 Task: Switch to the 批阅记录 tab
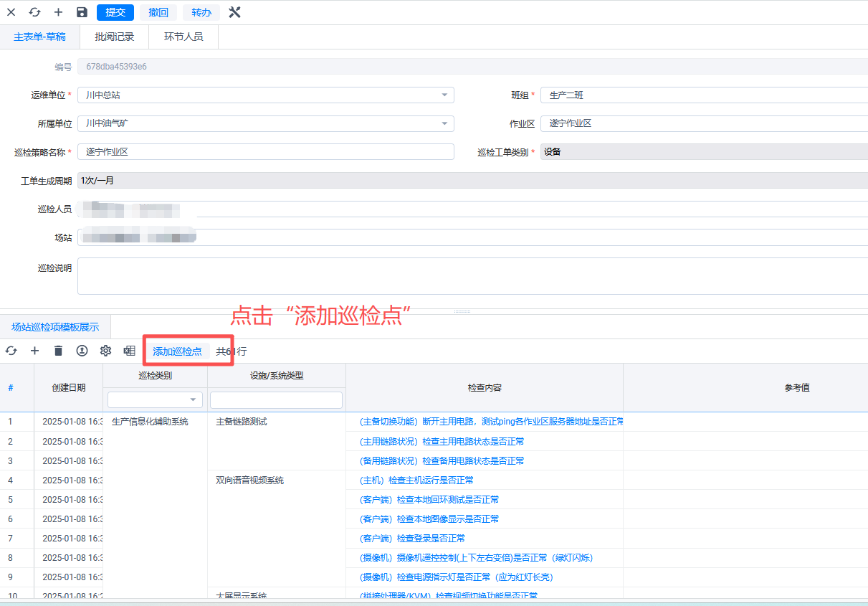point(114,37)
